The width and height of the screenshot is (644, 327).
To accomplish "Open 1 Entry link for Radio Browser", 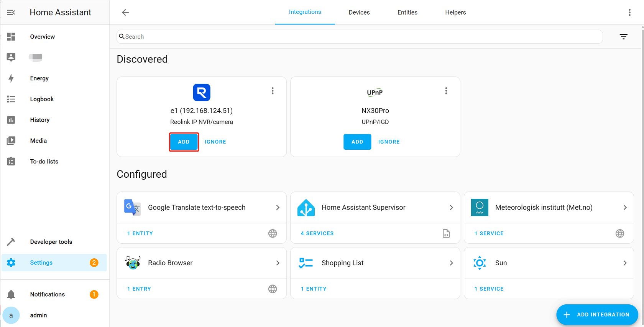I will click(x=139, y=289).
